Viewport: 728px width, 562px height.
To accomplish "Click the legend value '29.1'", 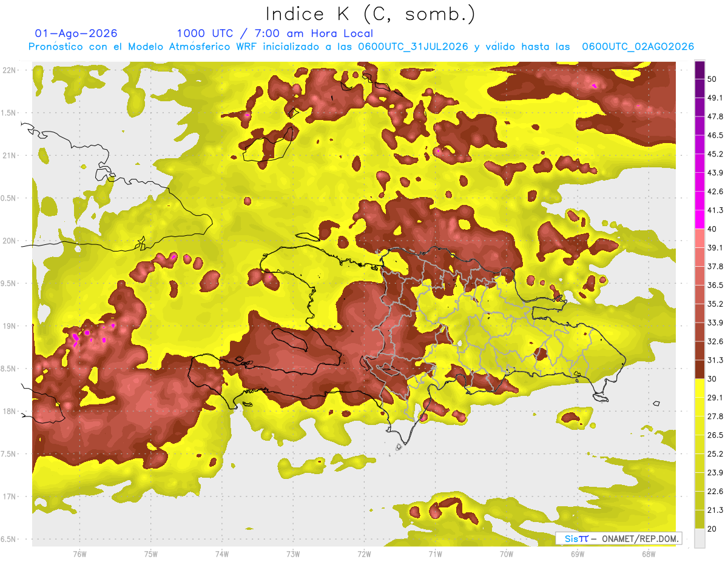I will click(715, 398).
